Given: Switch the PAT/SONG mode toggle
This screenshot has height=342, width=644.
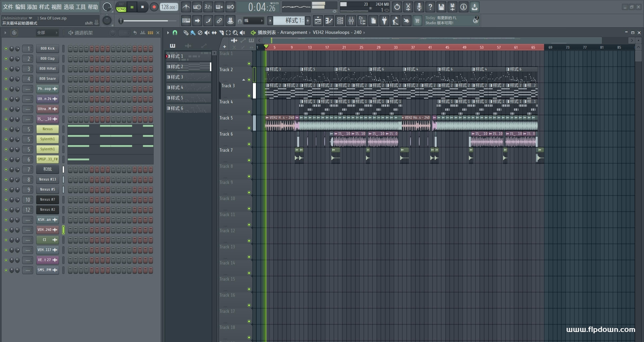Looking at the screenshot, I should click(x=121, y=7).
